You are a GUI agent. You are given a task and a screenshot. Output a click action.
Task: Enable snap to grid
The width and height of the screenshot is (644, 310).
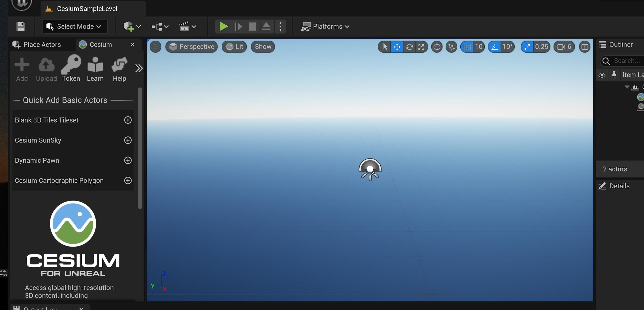(x=467, y=47)
